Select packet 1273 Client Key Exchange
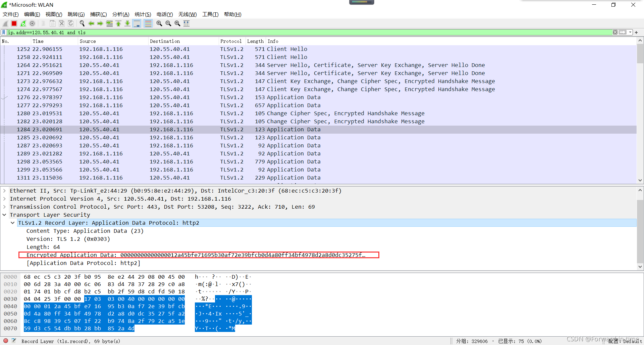Screen dimensions: 644x345 point(318,81)
